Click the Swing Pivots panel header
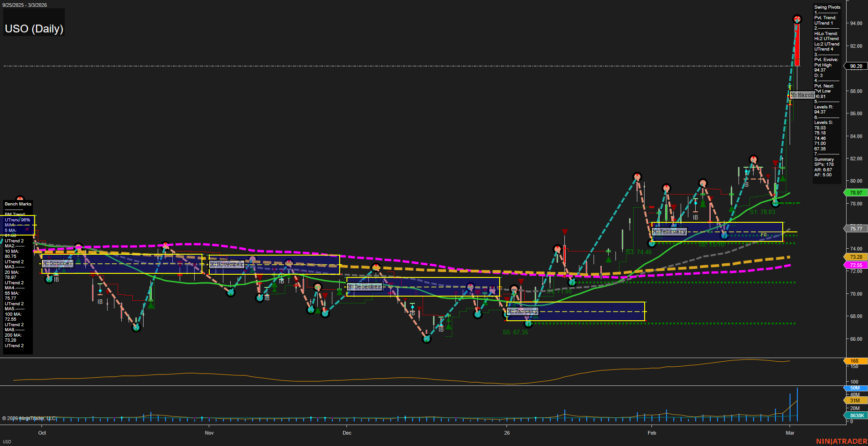 (x=827, y=7)
